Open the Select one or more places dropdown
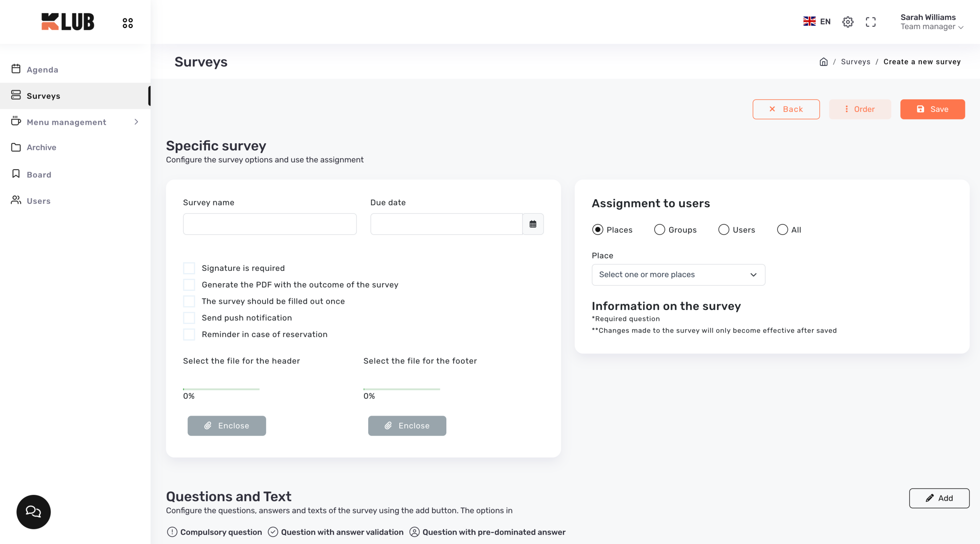The height and width of the screenshot is (544, 980). coord(678,275)
